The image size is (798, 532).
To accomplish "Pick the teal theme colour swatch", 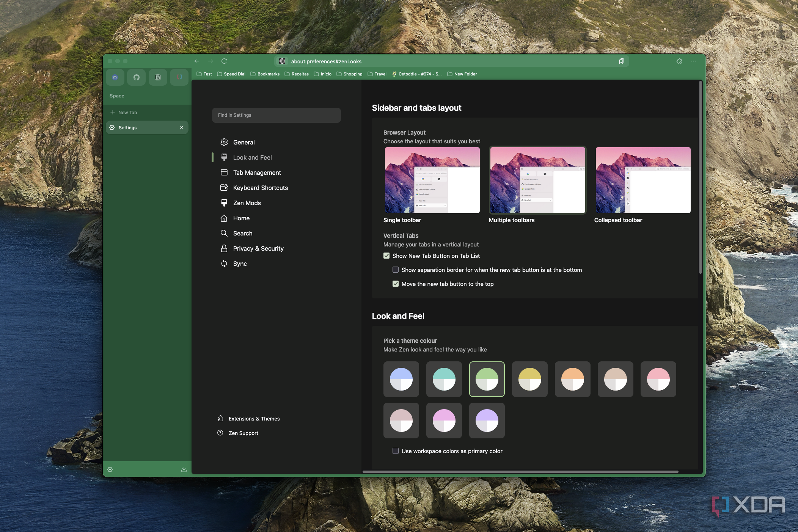I will (x=444, y=379).
